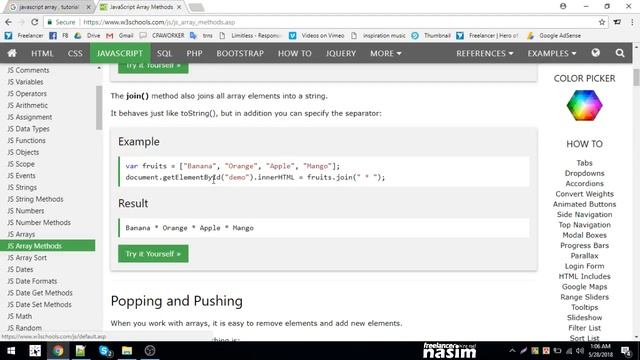Open the search magnifier icon
Image resolution: width=640 pixels, height=360 pixels.
coord(620,53)
